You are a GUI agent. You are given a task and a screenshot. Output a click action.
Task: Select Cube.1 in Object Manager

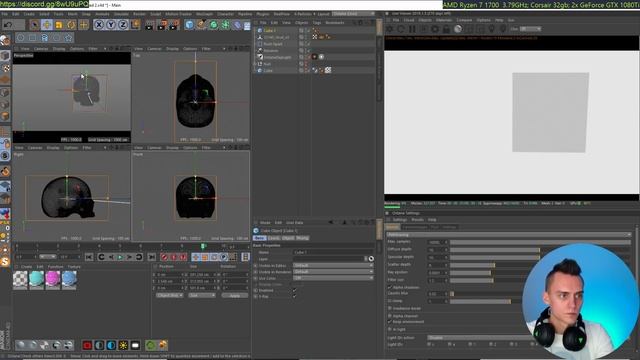pos(269,30)
